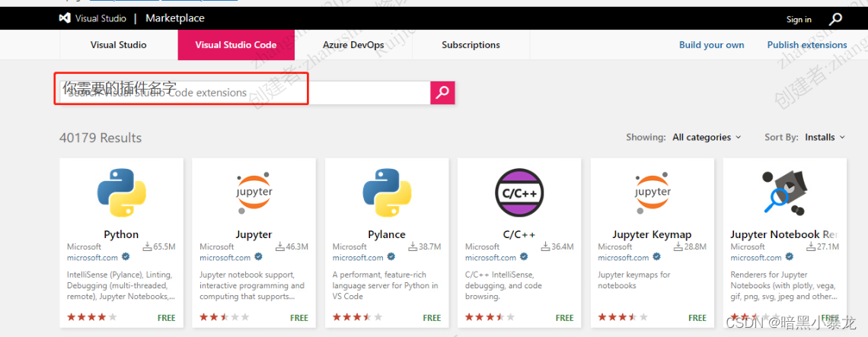Open Pylance's microsoft.com publisher link

click(x=358, y=257)
